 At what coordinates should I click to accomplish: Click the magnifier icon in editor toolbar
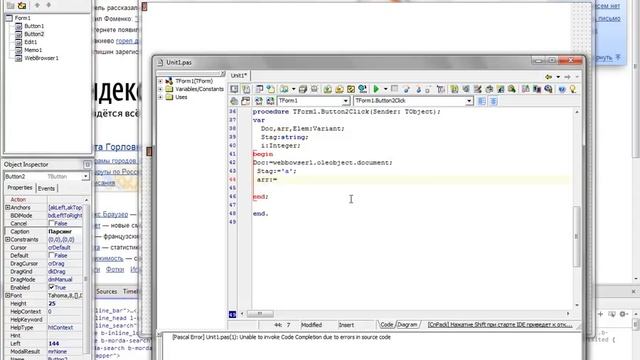pyautogui.click(x=548, y=89)
